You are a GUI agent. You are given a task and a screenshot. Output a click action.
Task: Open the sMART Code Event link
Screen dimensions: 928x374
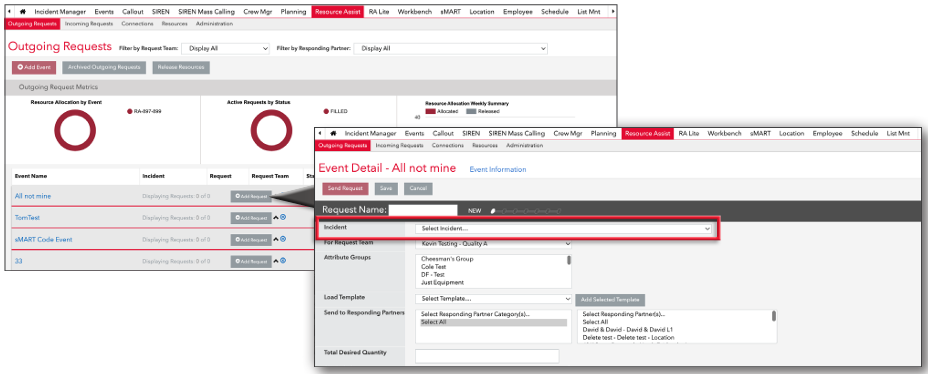pos(44,240)
